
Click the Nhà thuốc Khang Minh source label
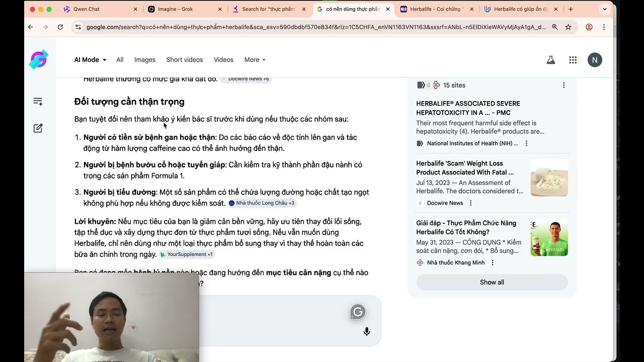[456, 262]
